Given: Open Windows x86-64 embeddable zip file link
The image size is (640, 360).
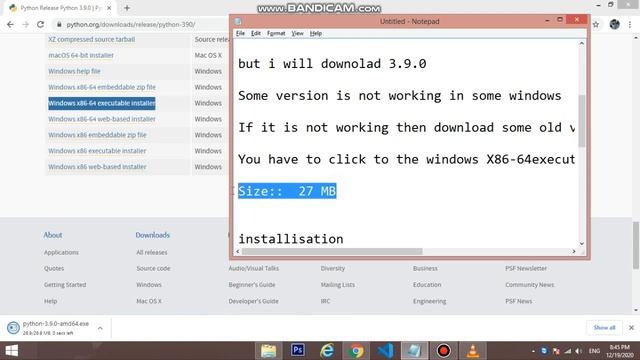Looking at the screenshot, I should coord(102,87).
